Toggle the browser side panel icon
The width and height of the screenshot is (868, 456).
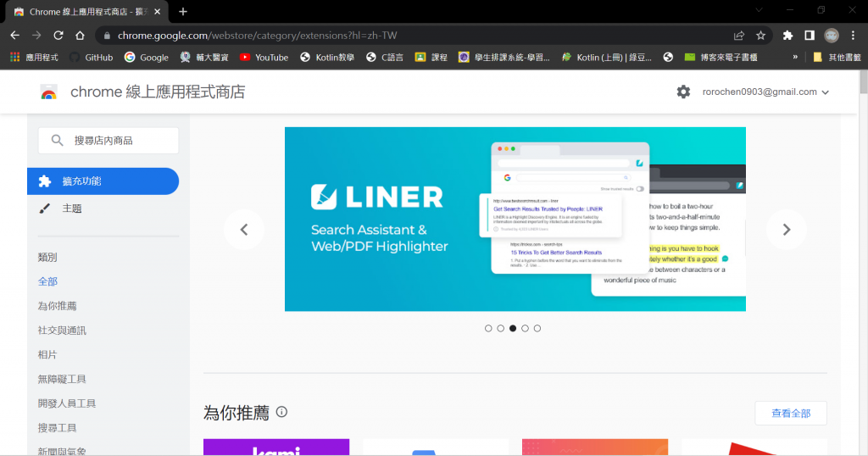click(810, 36)
